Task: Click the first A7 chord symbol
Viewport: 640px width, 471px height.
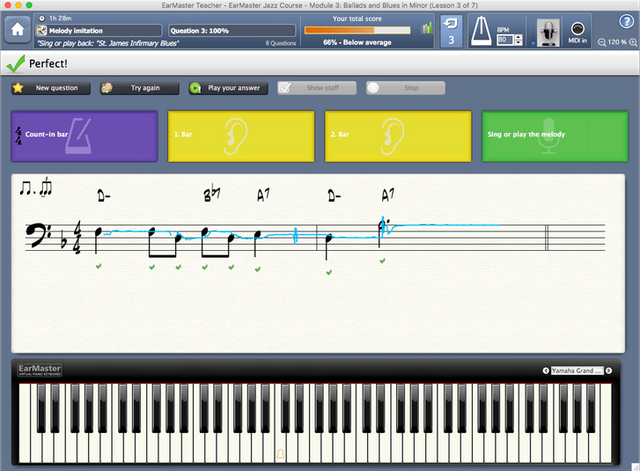Action: [263, 195]
